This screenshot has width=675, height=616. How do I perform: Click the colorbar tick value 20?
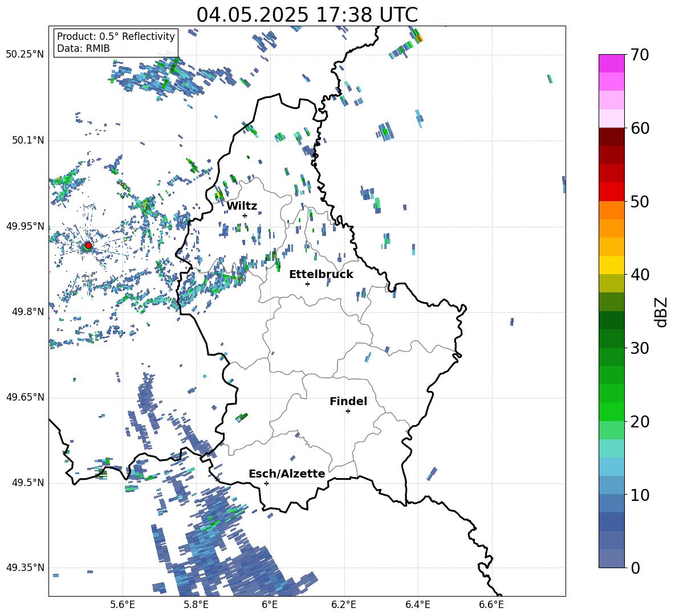(640, 422)
